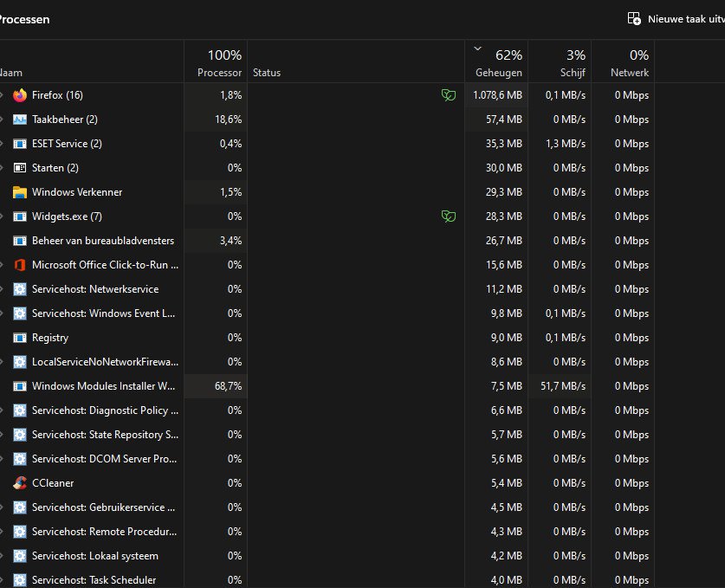The height and width of the screenshot is (588, 725).
Task: Click the Servicehost: State Repository gear icon
Action: (x=20, y=435)
